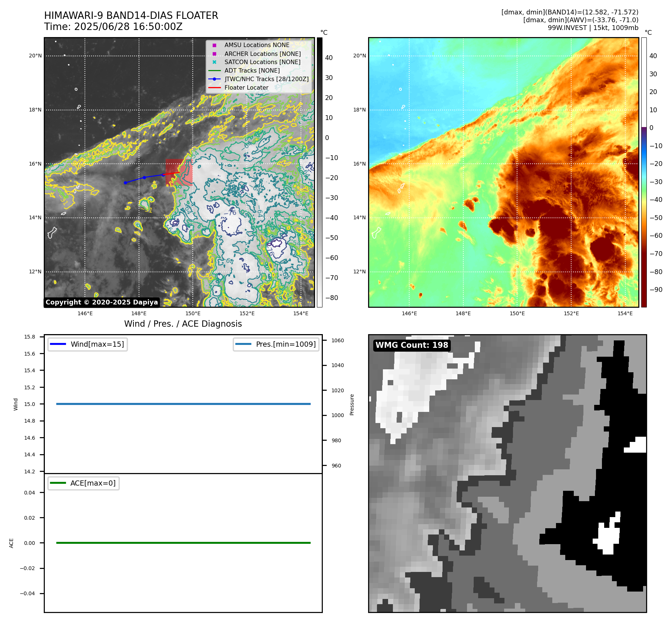Click the '-76' contour label on the left map

tap(230, 213)
